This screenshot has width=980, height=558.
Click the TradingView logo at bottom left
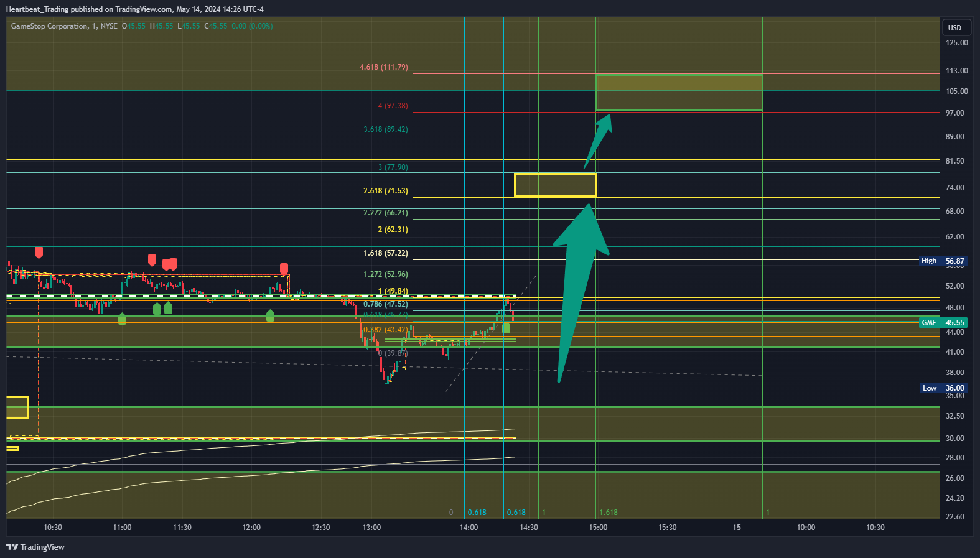point(35,547)
